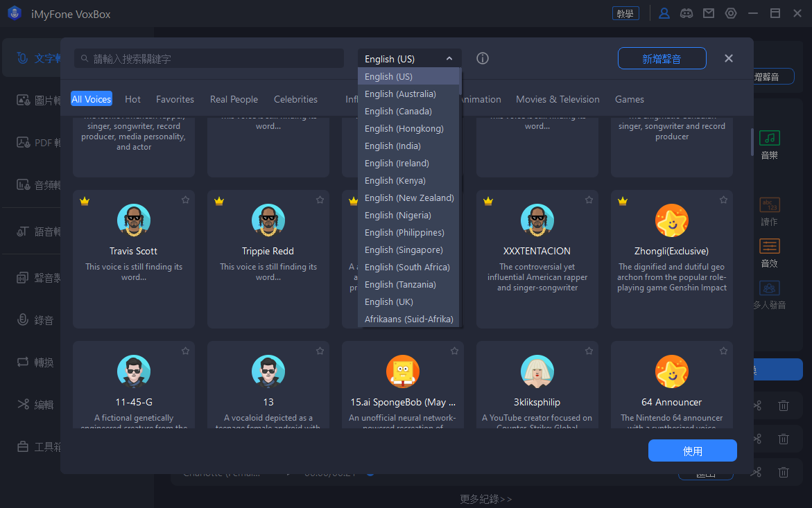Select the Trippie Redd voice avatar
Screen dimensions: 812x508
pos(268,220)
